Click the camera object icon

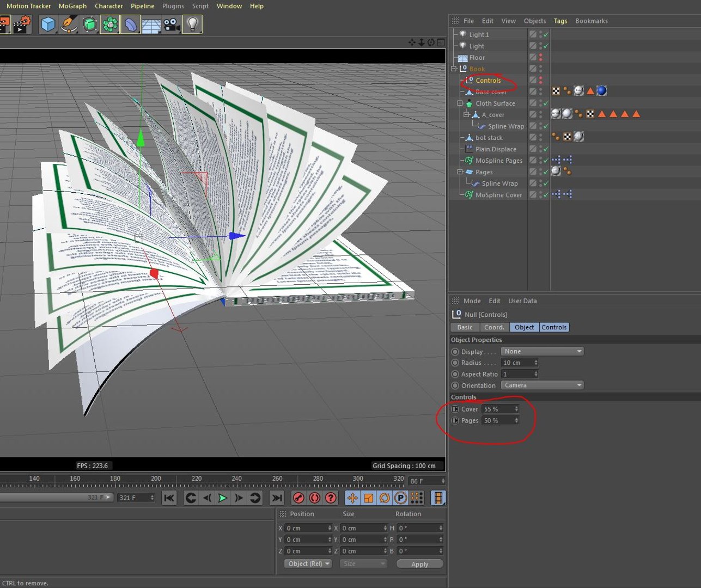click(172, 24)
